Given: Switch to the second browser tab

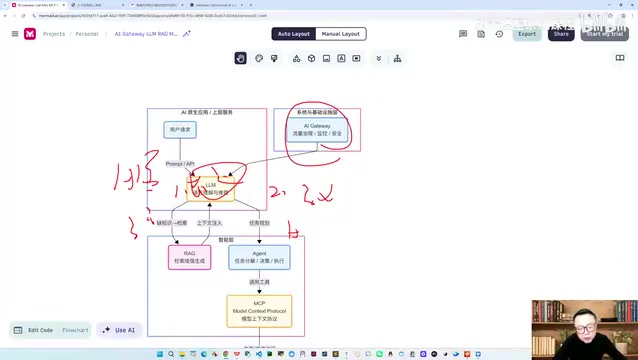Looking at the screenshot, I should click(98, 5).
